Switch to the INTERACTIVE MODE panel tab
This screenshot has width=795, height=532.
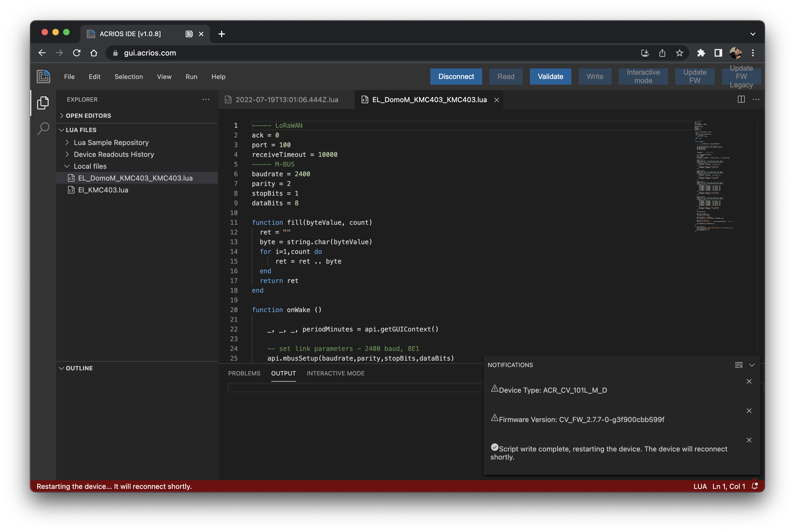point(335,373)
